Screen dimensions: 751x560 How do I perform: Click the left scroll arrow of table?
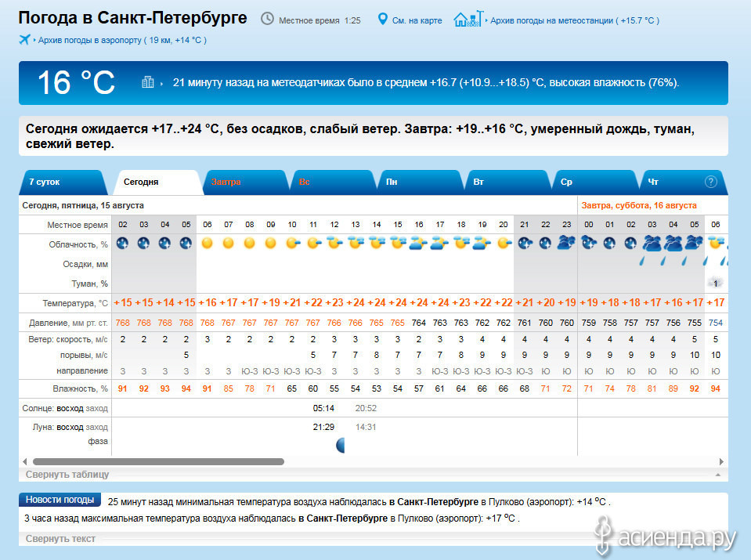(x=24, y=462)
